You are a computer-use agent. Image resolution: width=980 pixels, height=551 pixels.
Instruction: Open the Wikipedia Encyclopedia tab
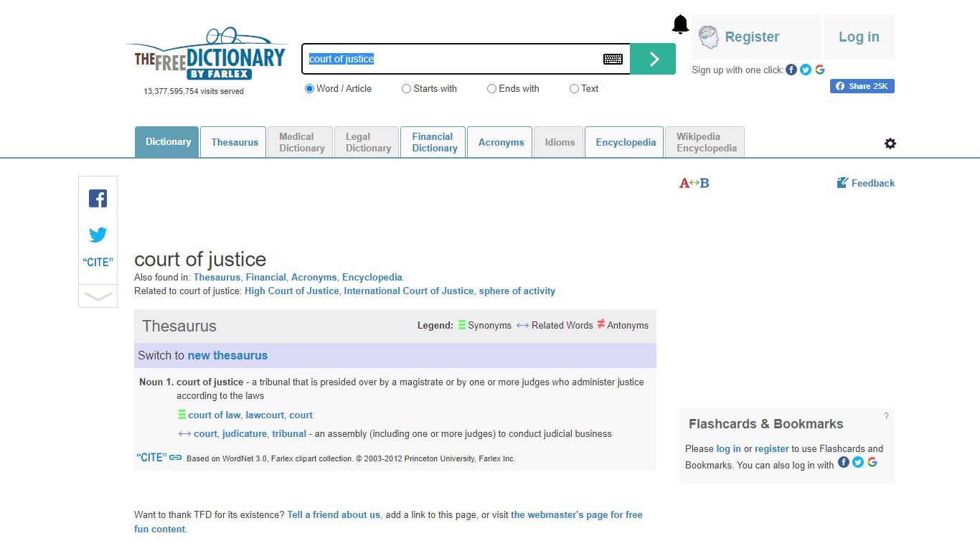706,142
